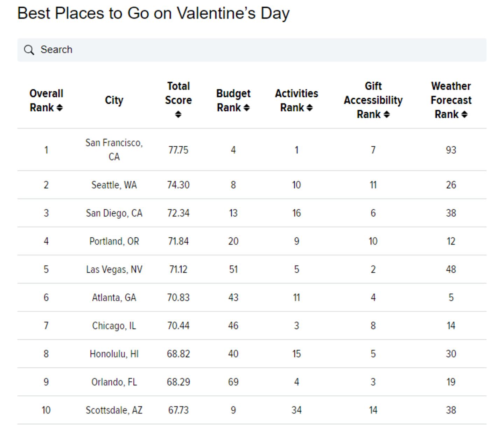
Task: Click the magnifying glass search icon
Action: click(29, 50)
